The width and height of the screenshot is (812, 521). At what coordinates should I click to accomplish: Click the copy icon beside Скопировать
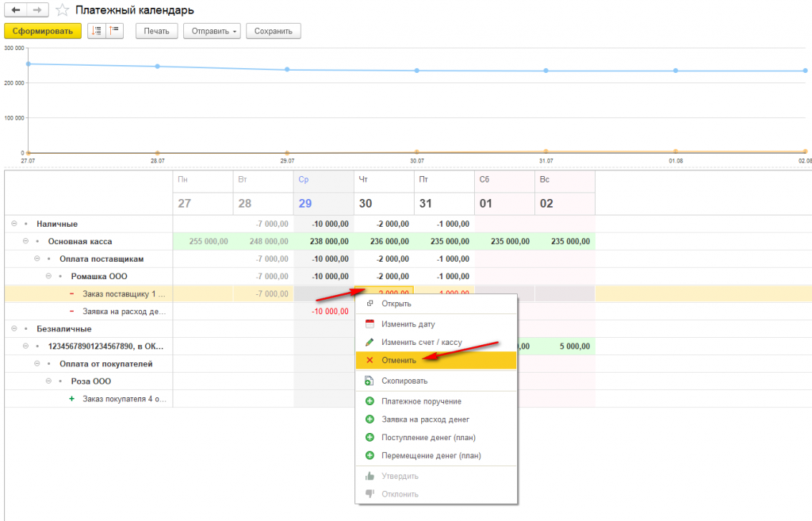click(x=370, y=381)
